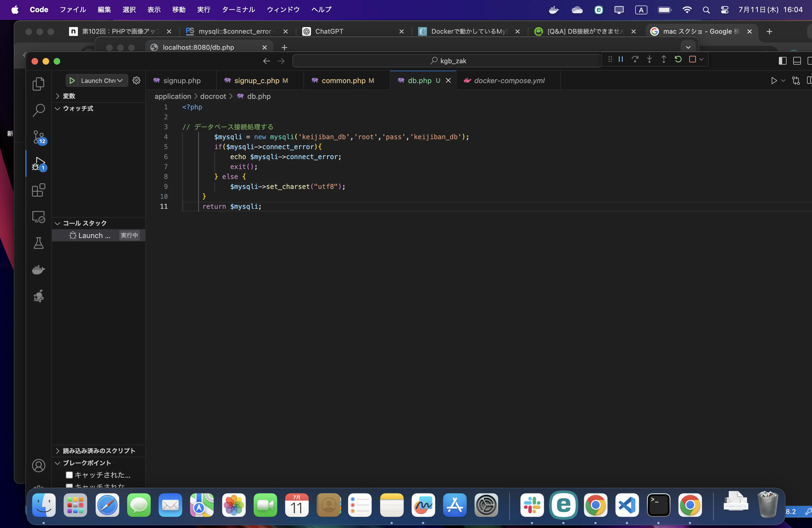Open Source Control view with 12 badge
This screenshot has height=528, width=812.
click(38, 137)
